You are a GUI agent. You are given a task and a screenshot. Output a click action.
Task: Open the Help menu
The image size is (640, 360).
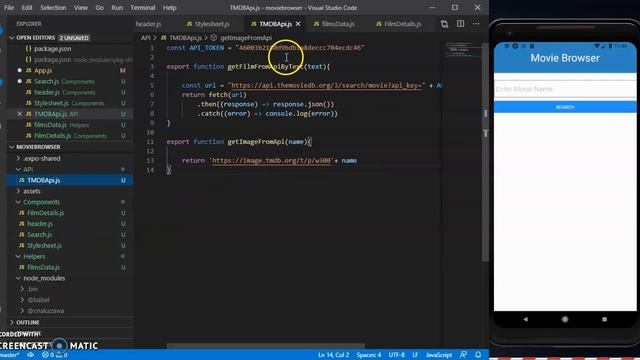169,8
